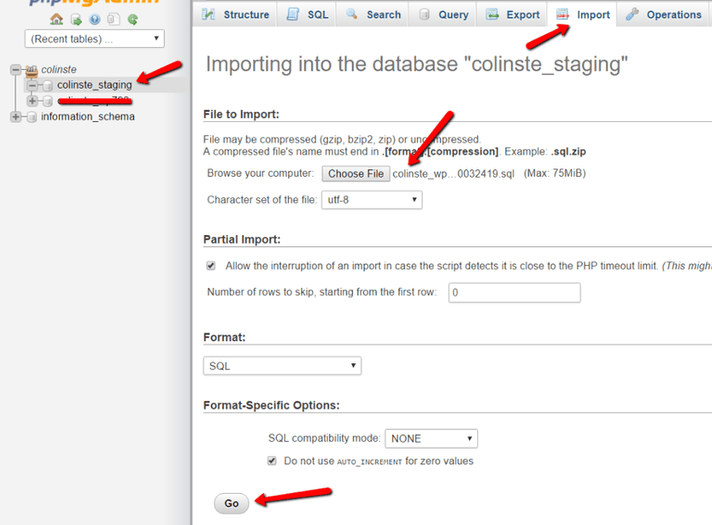Click the File to Import heading
This screenshot has width=712, height=525.
pyautogui.click(x=241, y=114)
